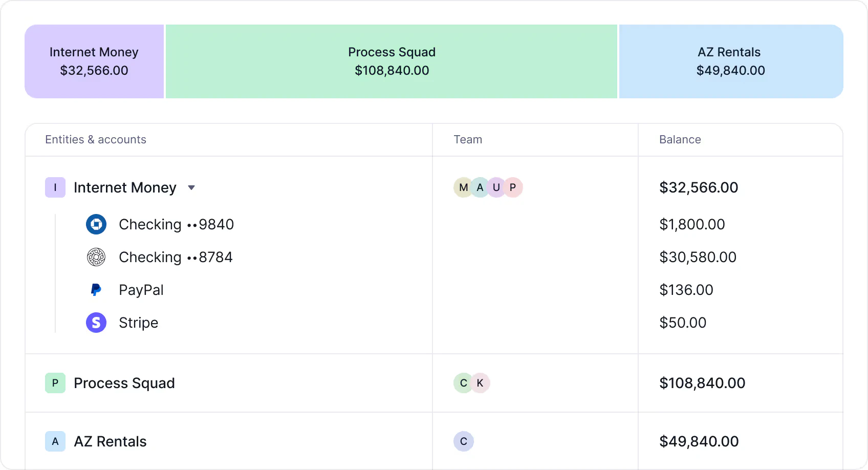Expand the Process Squad entity row
Viewport: 868px width, 470px height.
[124, 383]
